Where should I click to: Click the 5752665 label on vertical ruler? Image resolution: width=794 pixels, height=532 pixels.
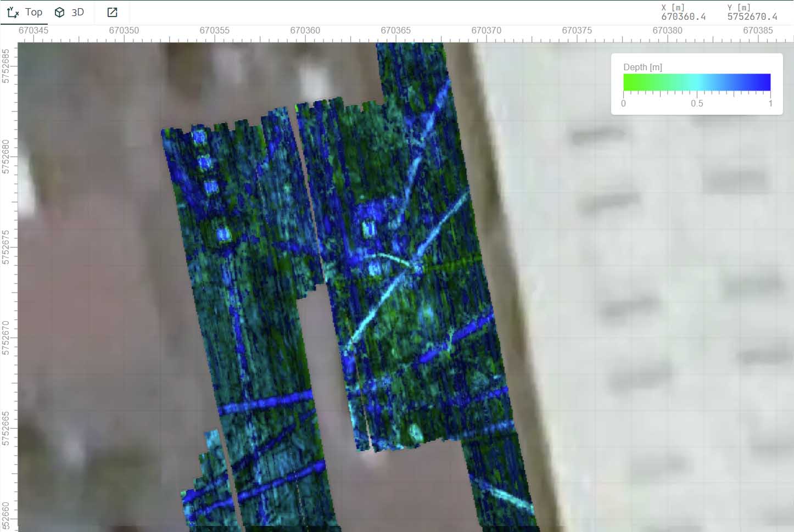click(x=5, y=428)
